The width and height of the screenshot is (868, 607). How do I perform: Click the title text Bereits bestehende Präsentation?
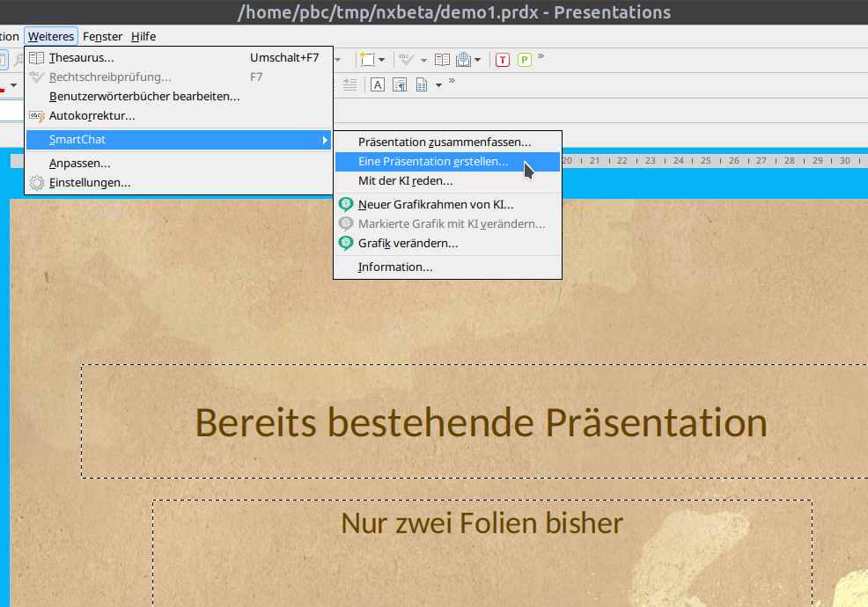481,423
